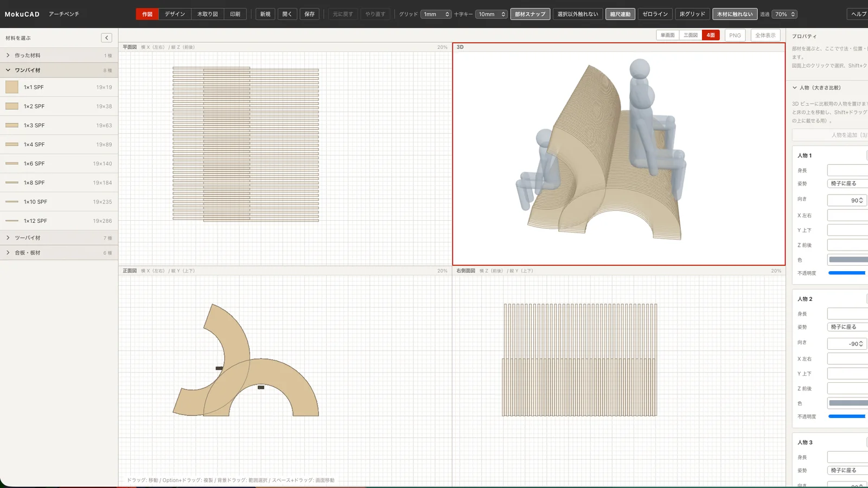Choose the 1×4 SPF material icon
868x488 pixels.
click(x=12, y=144)
